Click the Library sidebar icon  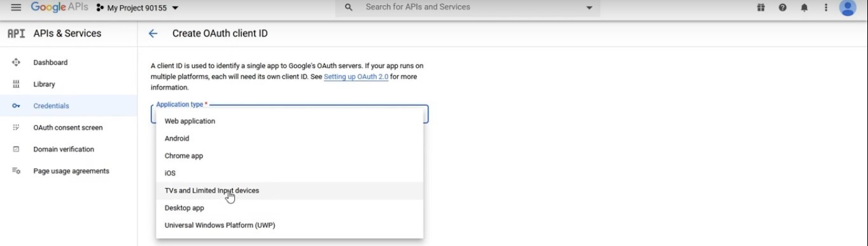tap(16, 84)
